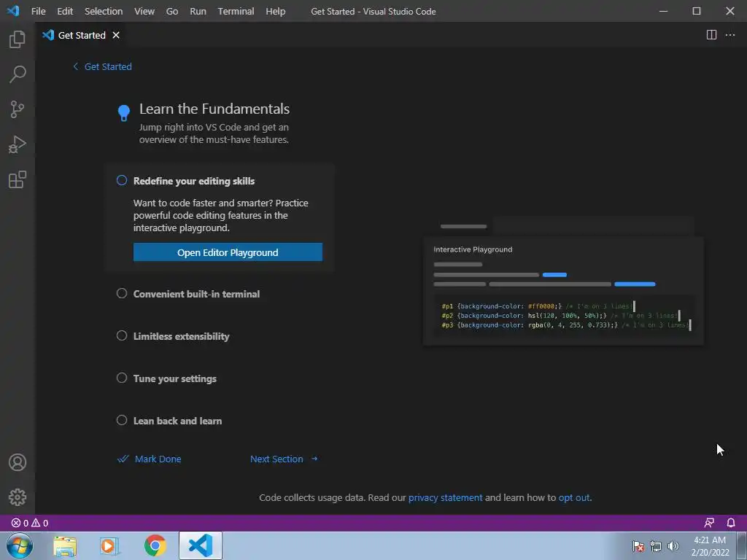Open the View menu
This screenshot has width=747, height=560.
(x=144, y=11)
